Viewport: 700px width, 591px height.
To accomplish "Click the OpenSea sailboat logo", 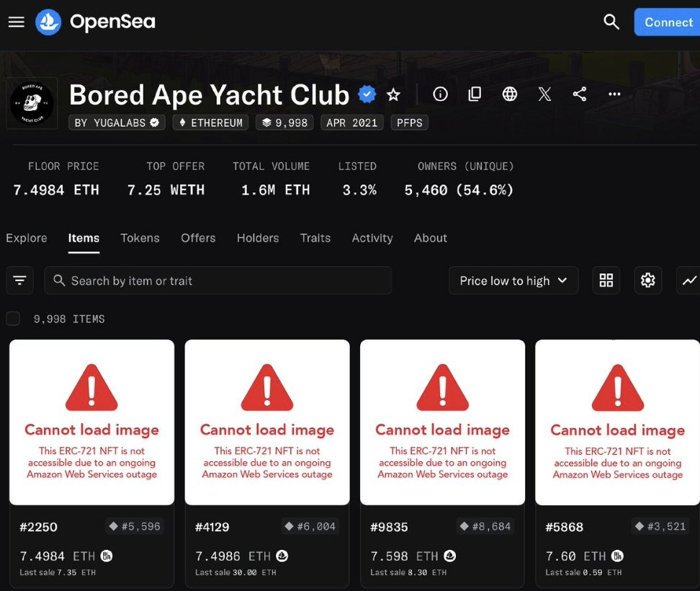I will coord(48,22).
